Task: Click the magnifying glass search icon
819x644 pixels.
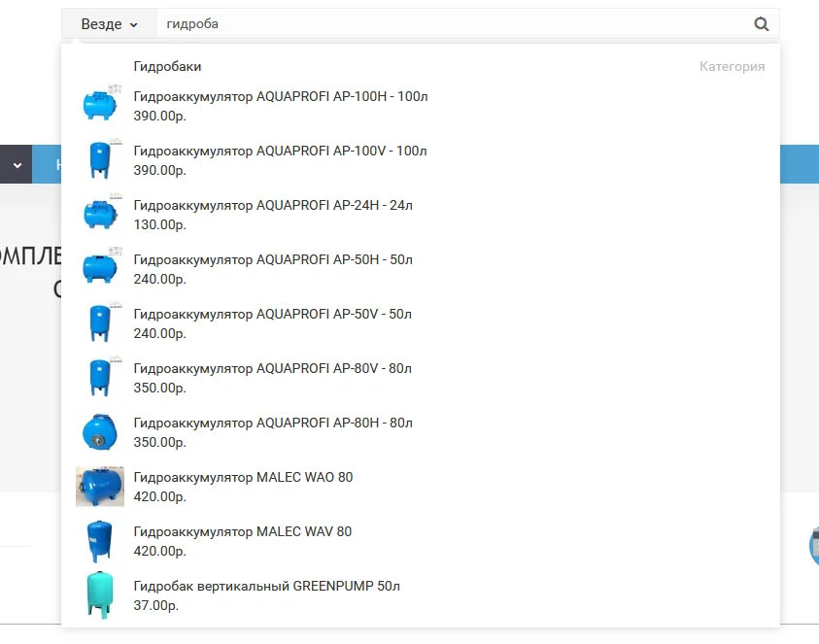Action: [761, 24]
